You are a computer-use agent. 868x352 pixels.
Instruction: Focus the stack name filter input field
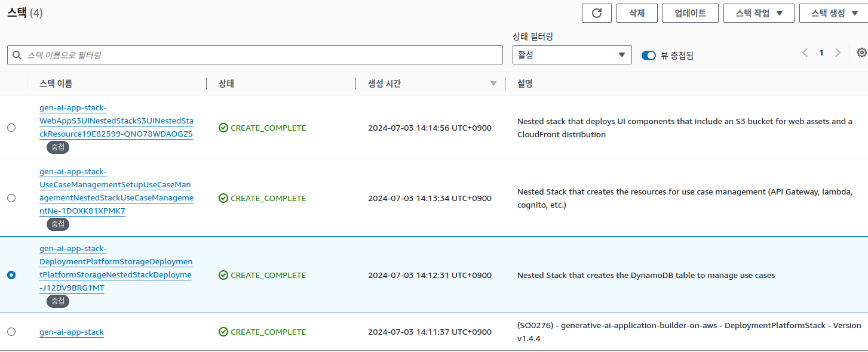[x=263, y=55]
